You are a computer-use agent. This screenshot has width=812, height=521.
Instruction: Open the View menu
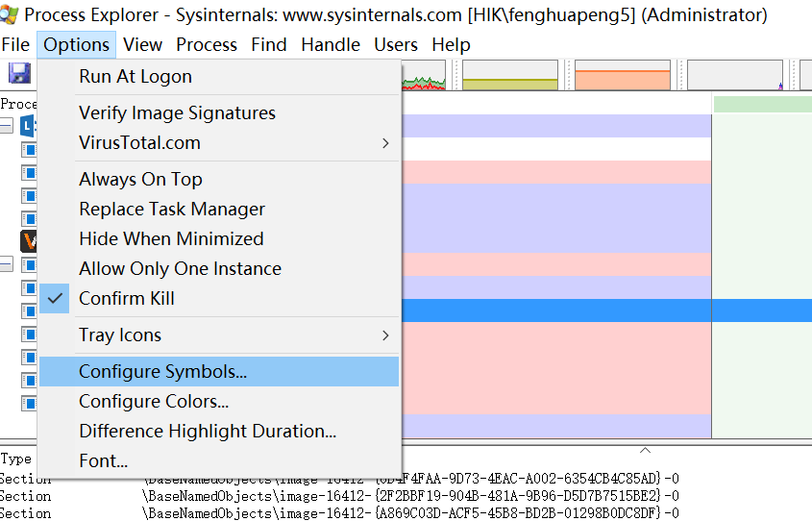pyautogui.click(x=142, y=44)
